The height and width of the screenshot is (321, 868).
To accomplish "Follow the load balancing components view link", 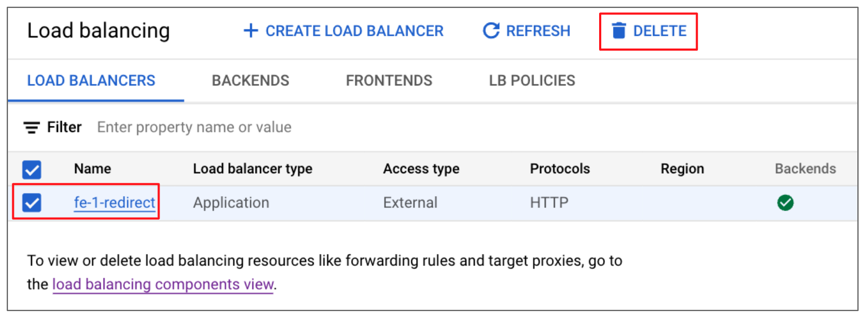I will click(163, 284).
